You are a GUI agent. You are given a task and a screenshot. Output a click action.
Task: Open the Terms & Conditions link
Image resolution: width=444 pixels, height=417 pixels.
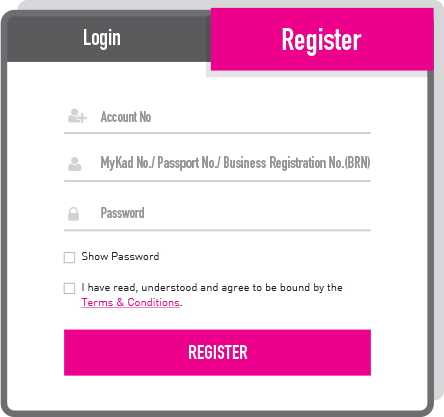coord(130,302)
